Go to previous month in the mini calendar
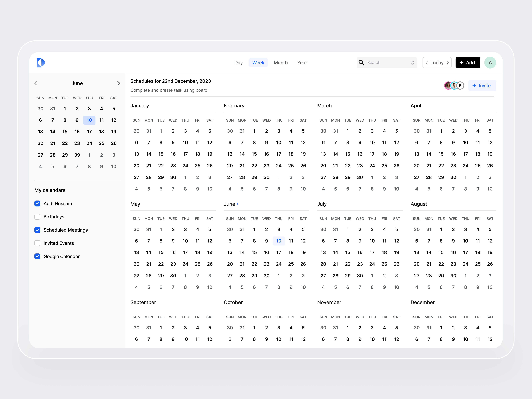532x399 pixels. pyautogui.click(x=35, y=83)
